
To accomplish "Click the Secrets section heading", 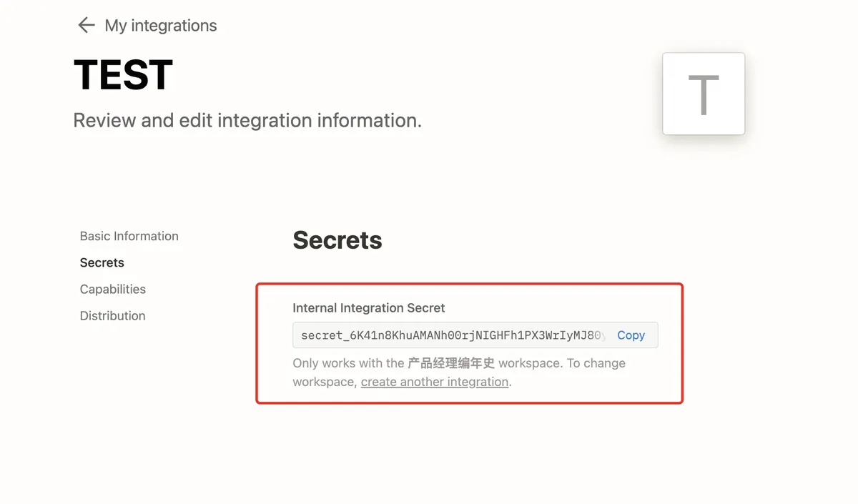I will pyautogui.click(x=337, y=240).
